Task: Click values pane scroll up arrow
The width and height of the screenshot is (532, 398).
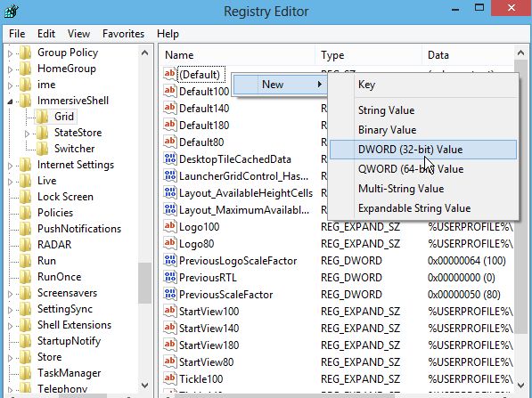Action: [x=521, y=53]
